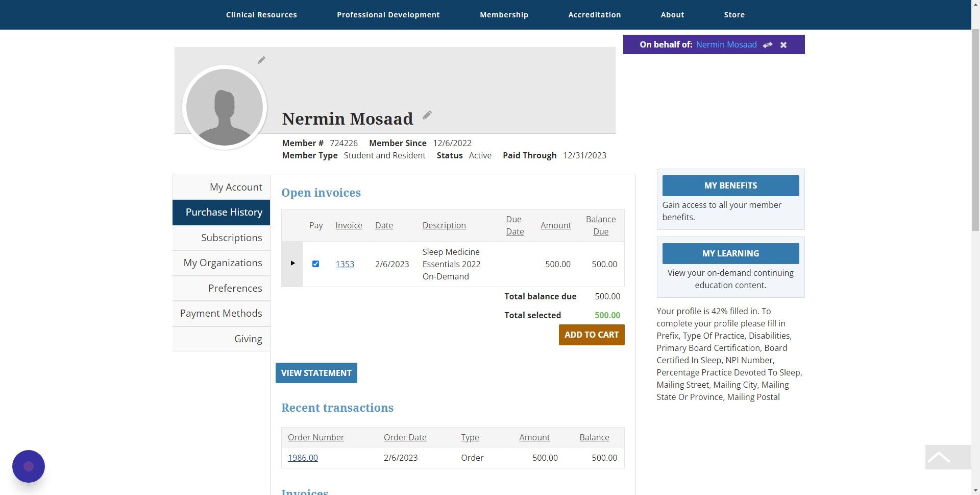Click the pencil icon on the profile banner
The image size is (980, 495).
[261, 60]
